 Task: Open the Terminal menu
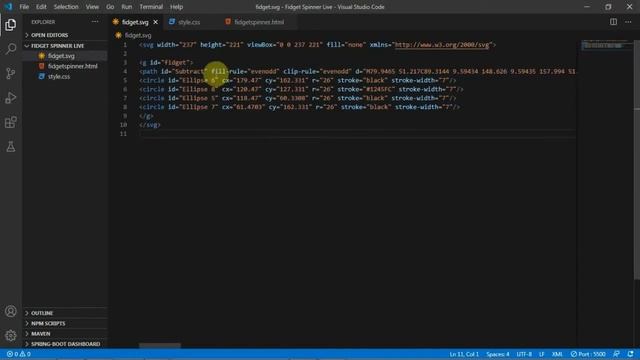[151, 7]
